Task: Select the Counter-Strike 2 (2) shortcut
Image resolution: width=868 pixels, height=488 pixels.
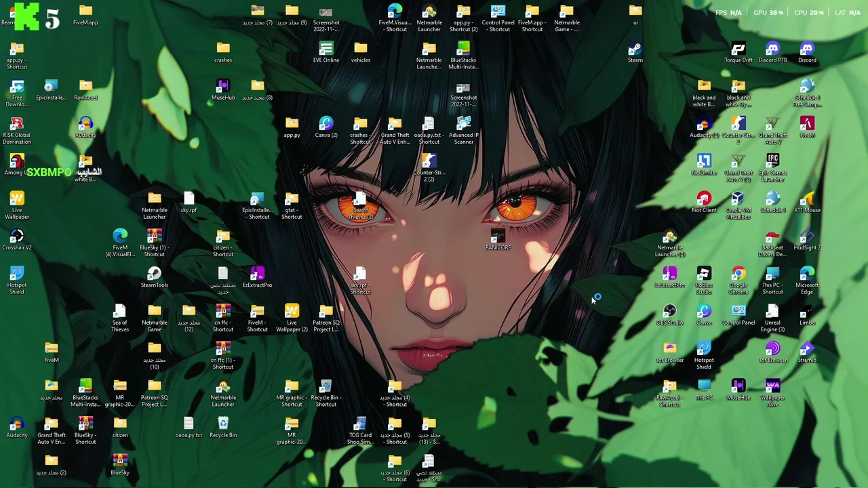Action: (429, 167)
